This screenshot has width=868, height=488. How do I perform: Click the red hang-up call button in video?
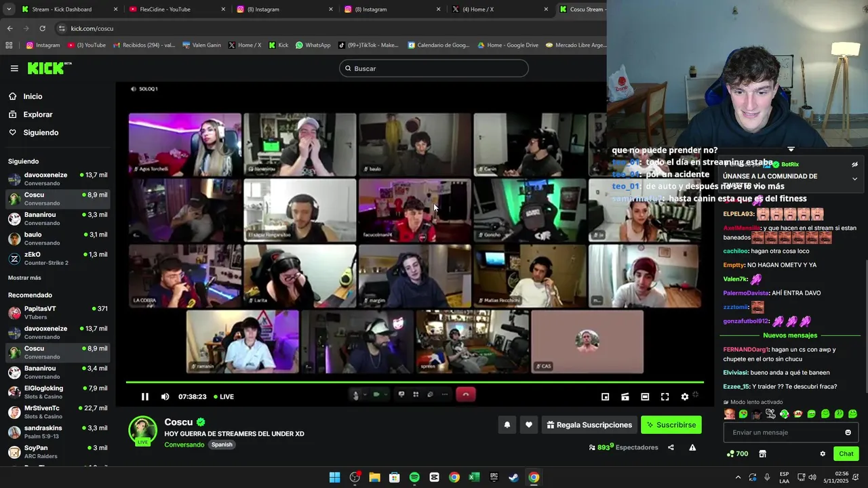coord(465,394)
